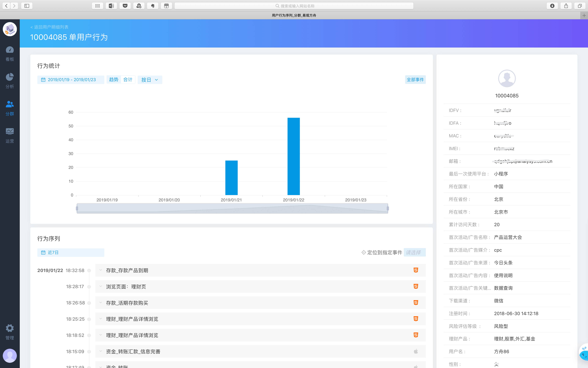Click the 理财,股票,外汇,基金 products value
Screen dimensions: 588x368
click(514, 339)
